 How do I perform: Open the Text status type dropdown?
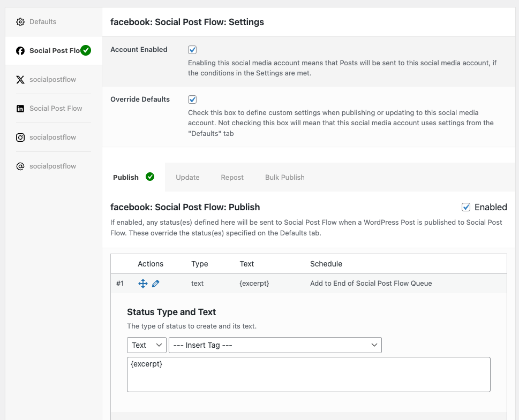[x=147, y=345]
